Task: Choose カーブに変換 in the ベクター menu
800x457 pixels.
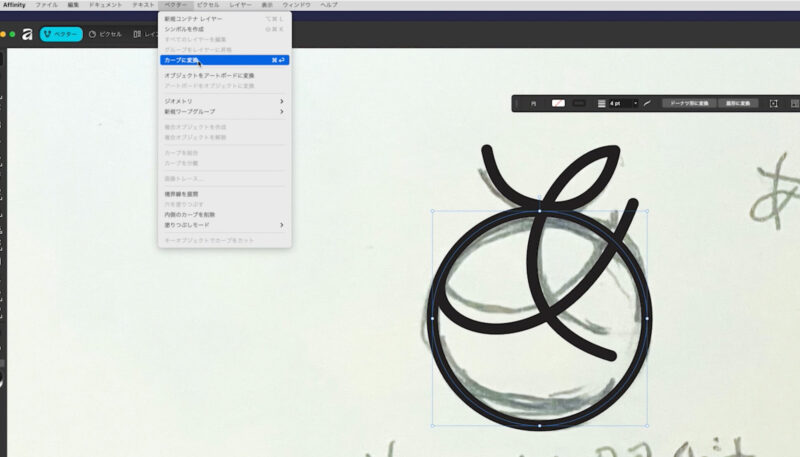Action: click(224, 60)
